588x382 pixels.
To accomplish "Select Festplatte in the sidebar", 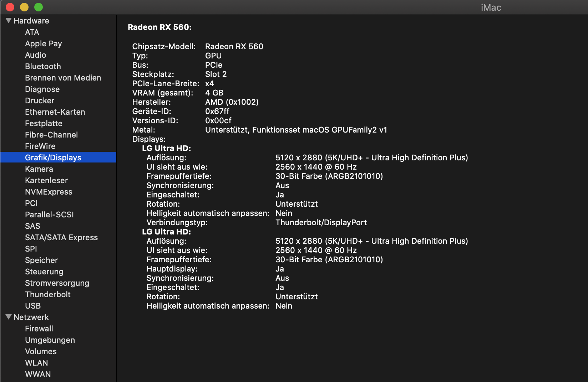I will [44, 123].
